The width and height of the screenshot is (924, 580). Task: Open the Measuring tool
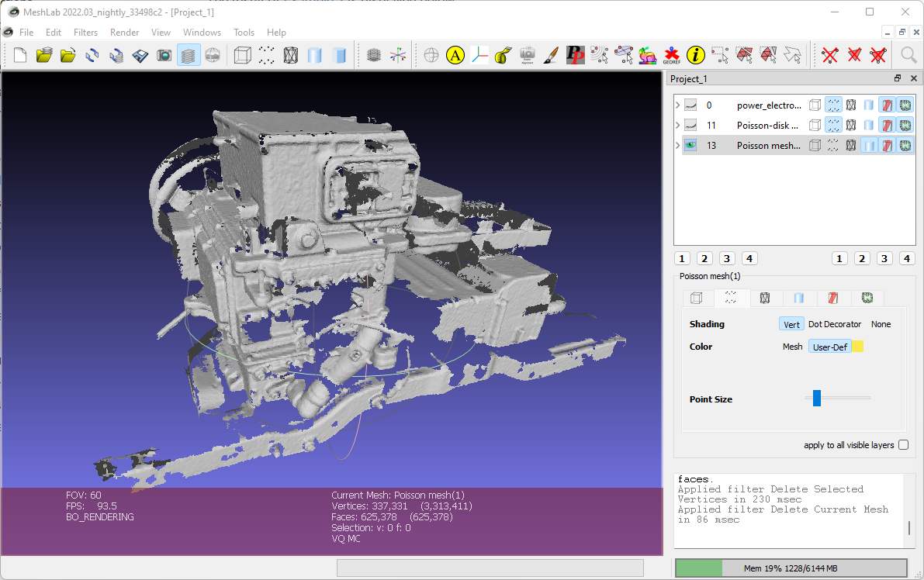504,55
